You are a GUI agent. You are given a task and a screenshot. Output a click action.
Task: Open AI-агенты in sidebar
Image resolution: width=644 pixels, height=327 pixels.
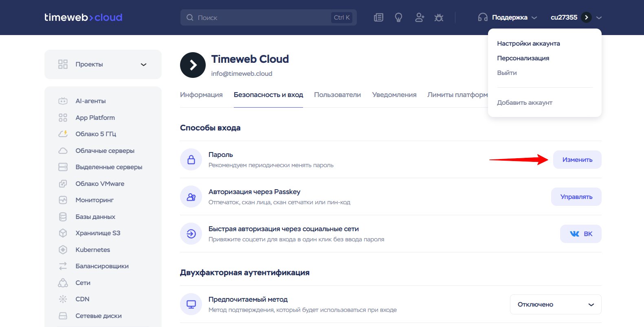(x=90, y=101)
